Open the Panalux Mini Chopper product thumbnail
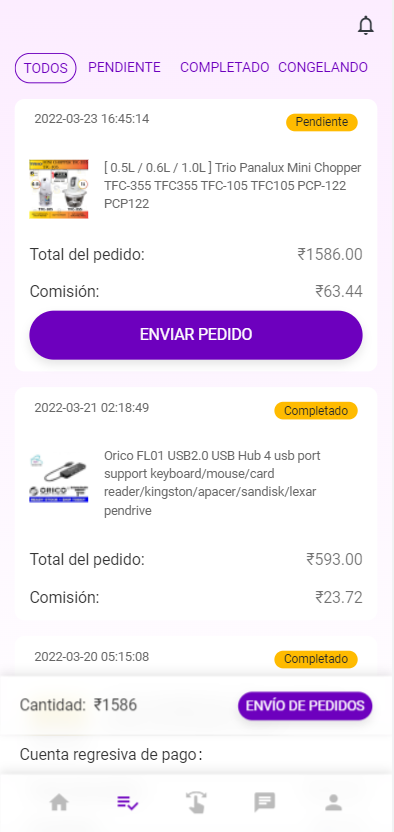Image resolution: width=394 pixels, height=832 pixels. click(x=59, y=189)
